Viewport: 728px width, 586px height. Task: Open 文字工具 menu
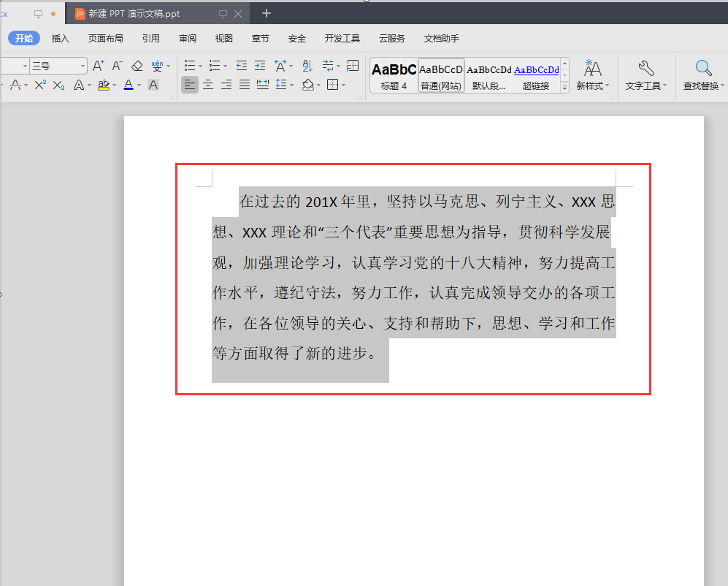(645, 75)
